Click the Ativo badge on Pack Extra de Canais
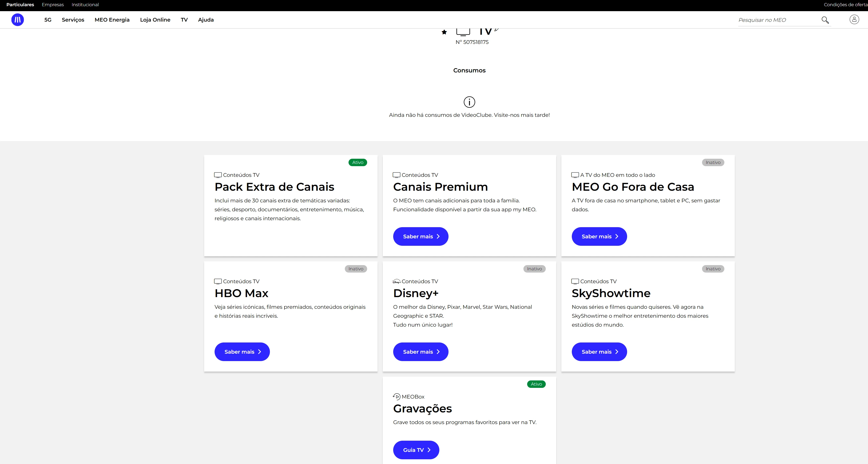868x464 pixels. coord(357,162)
